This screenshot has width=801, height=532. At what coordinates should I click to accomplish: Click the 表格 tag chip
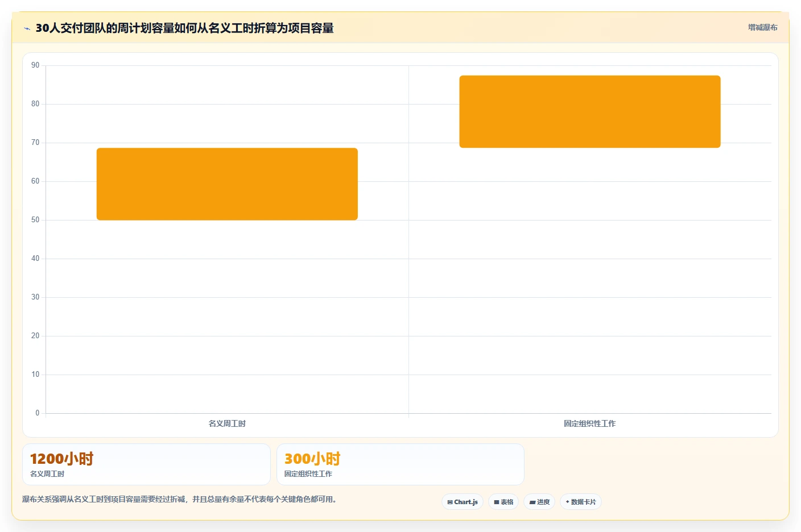click(503, 502)
